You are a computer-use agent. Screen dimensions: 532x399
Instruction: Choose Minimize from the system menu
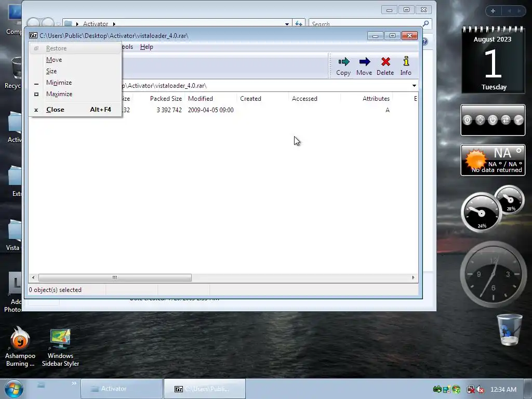pyautogui.click(x=75, y=83)
